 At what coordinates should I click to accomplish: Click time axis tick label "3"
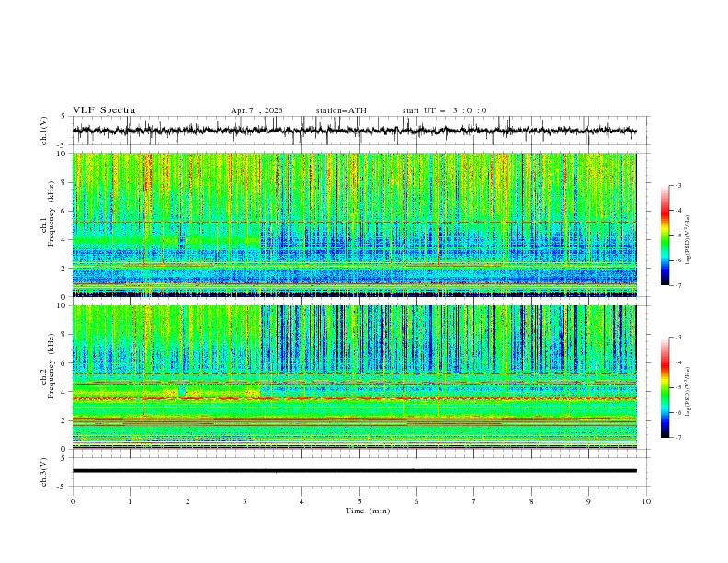coord(245,501)
